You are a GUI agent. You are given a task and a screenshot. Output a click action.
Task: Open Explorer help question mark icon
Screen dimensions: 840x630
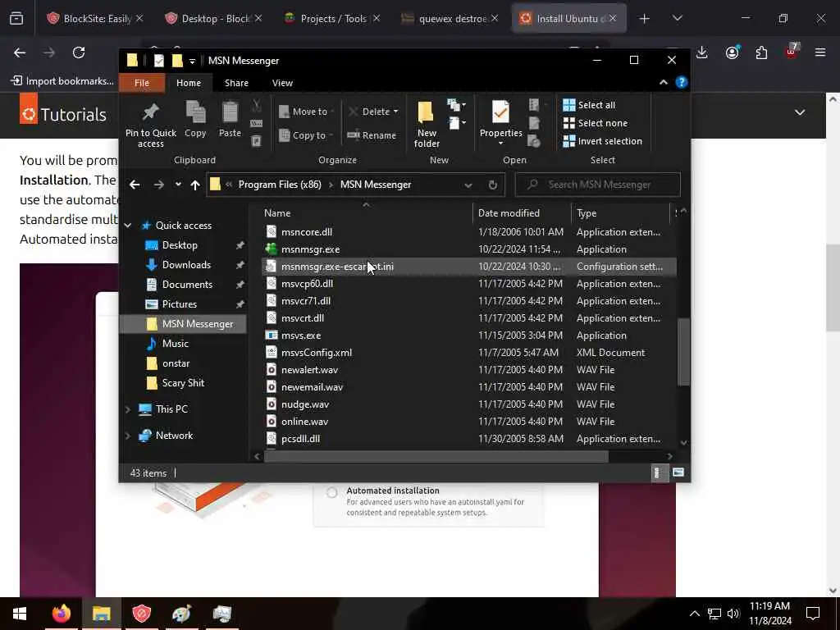click(682, 83)
